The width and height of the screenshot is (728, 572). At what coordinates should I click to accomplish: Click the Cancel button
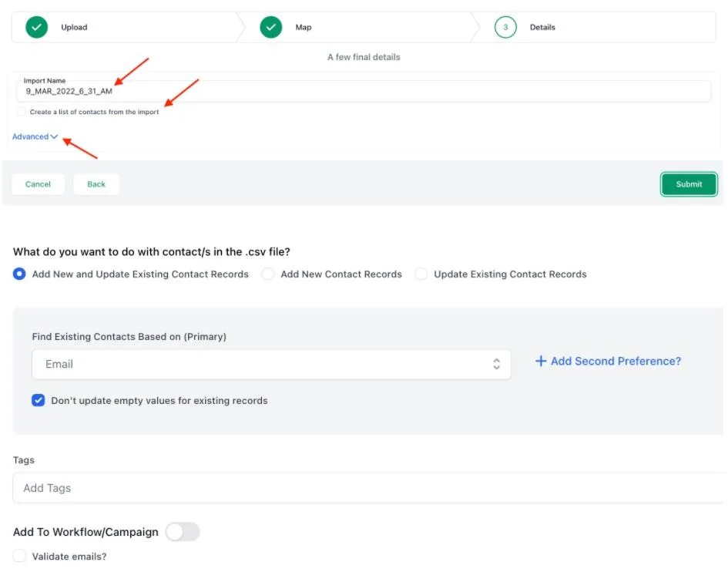coord(38,184)
